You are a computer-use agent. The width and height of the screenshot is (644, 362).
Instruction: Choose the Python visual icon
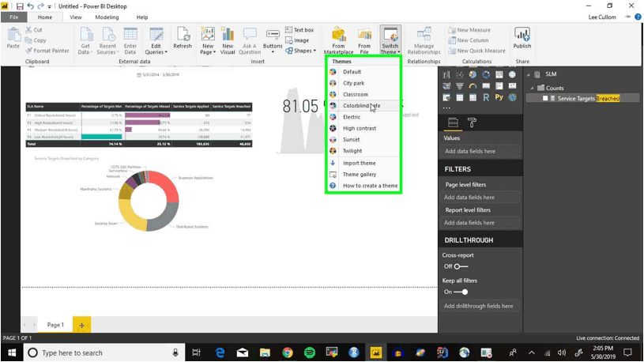[x=499, y=97]
